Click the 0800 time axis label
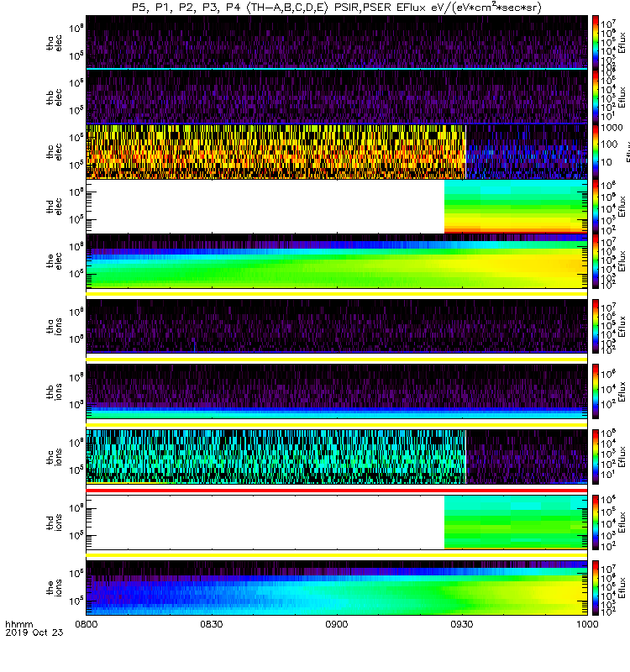 (87, 624)
